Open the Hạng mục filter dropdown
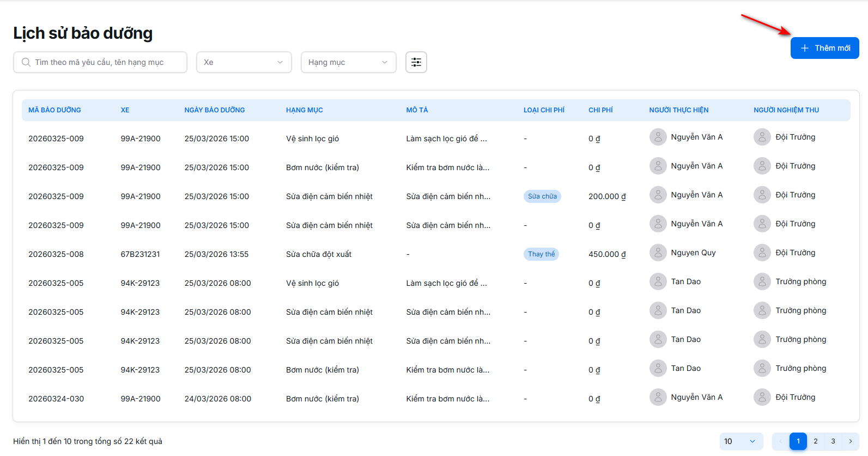 348,62
